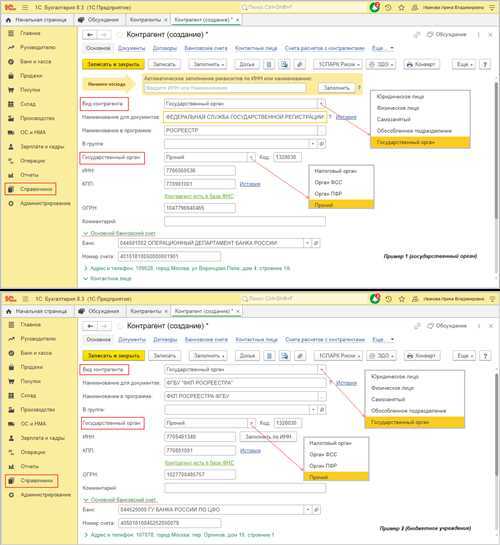Screen dimensions: 500x545
Task: Select Физическое лицо in the lower window dropdown list
Action: (415, 388)
